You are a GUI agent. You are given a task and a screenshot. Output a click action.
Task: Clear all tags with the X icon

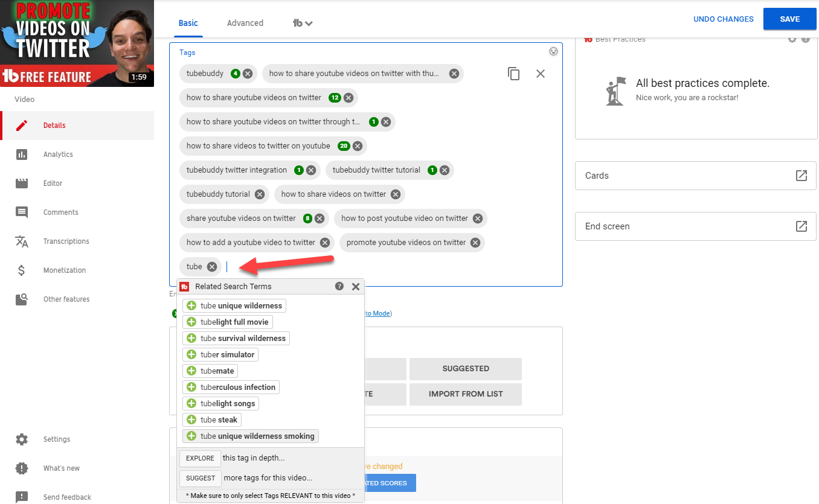pyautogui.click(x=541, y=74)
